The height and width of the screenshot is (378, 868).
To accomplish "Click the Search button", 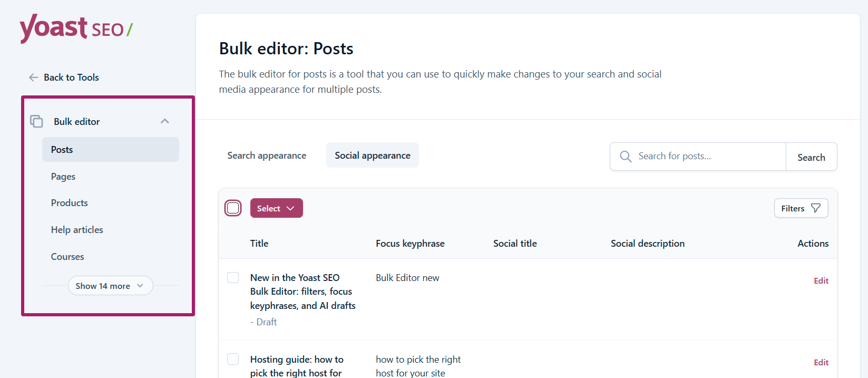I will click(811, 157).
